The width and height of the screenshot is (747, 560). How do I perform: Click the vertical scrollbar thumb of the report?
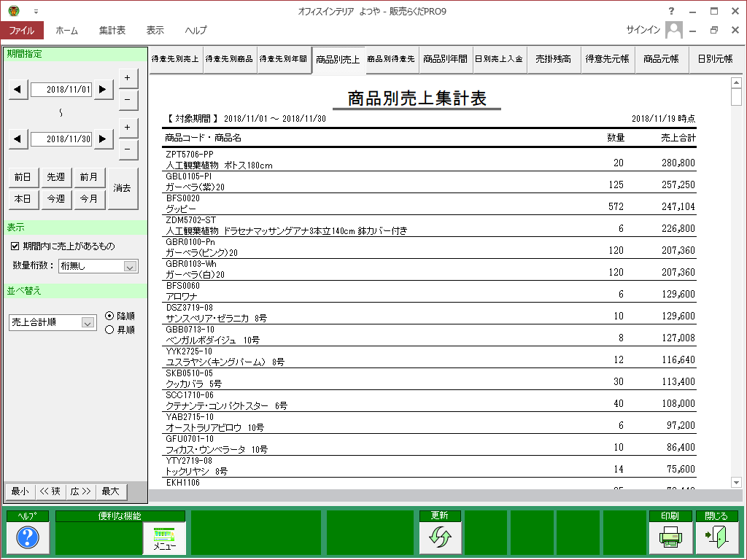[x=736, y=97]
